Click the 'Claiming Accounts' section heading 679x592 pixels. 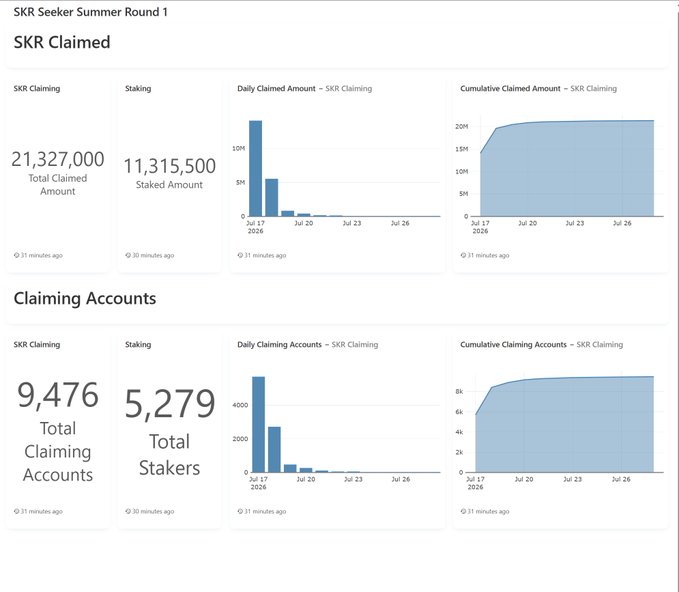85,298
